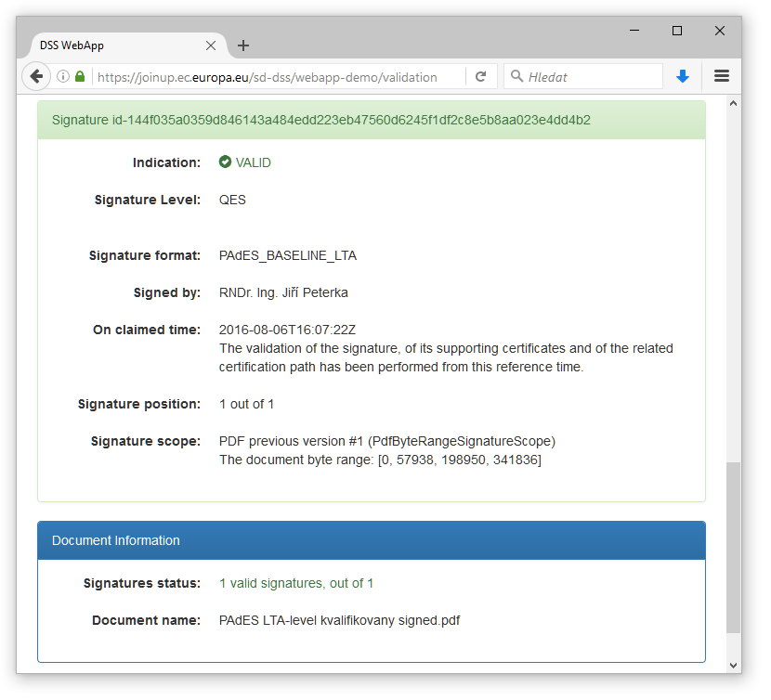Click the Document Information panel header
The image size is (771, 700).
372,540
